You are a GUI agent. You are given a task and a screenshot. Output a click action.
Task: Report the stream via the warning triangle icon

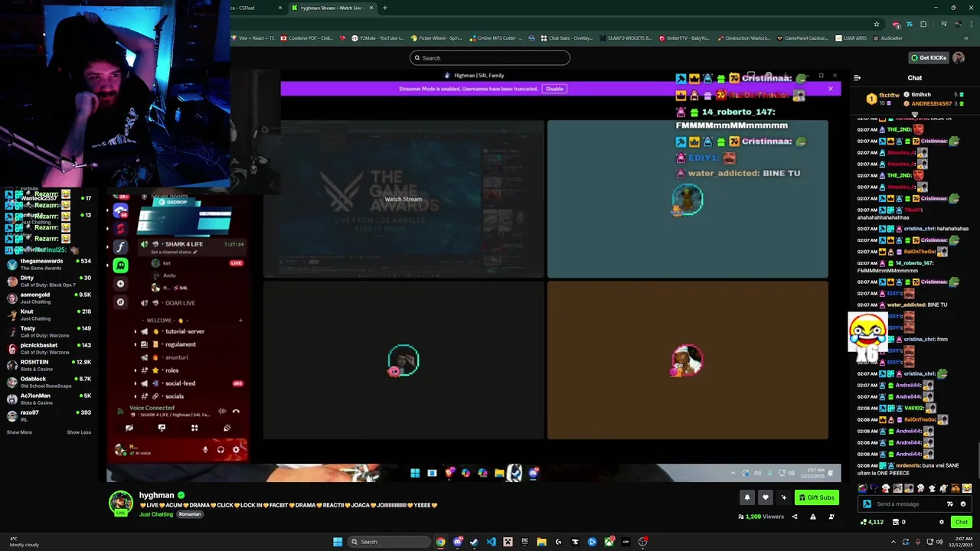pos(813,517)
